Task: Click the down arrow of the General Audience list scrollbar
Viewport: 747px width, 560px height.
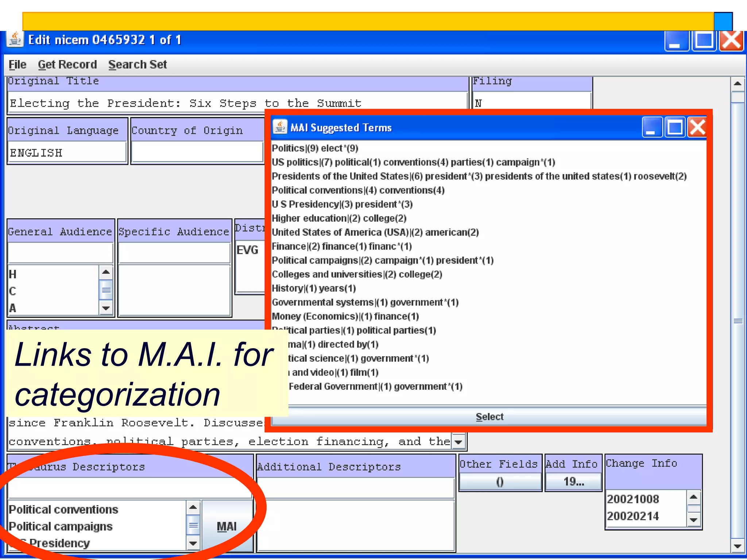Action: (x=106, y=308)
